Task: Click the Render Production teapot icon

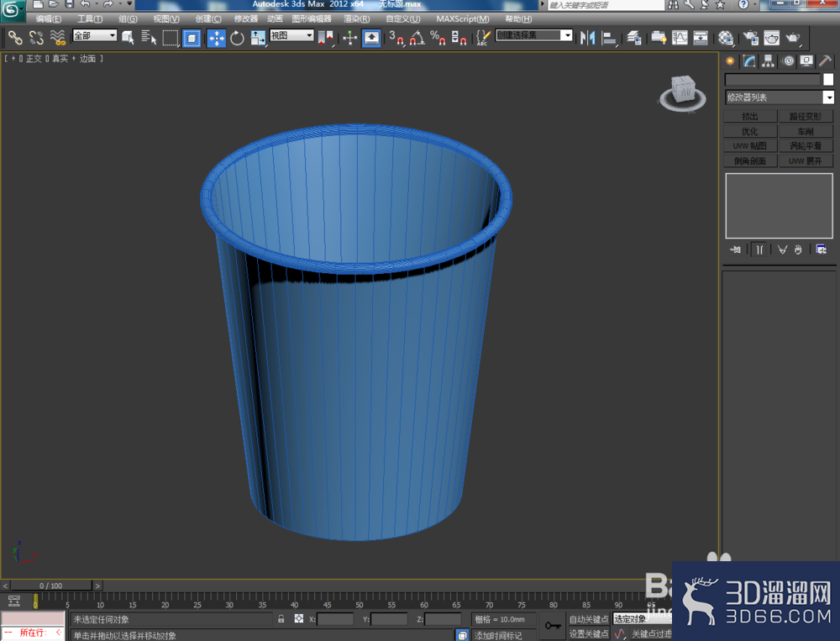Action: click(x=792, y=38)
